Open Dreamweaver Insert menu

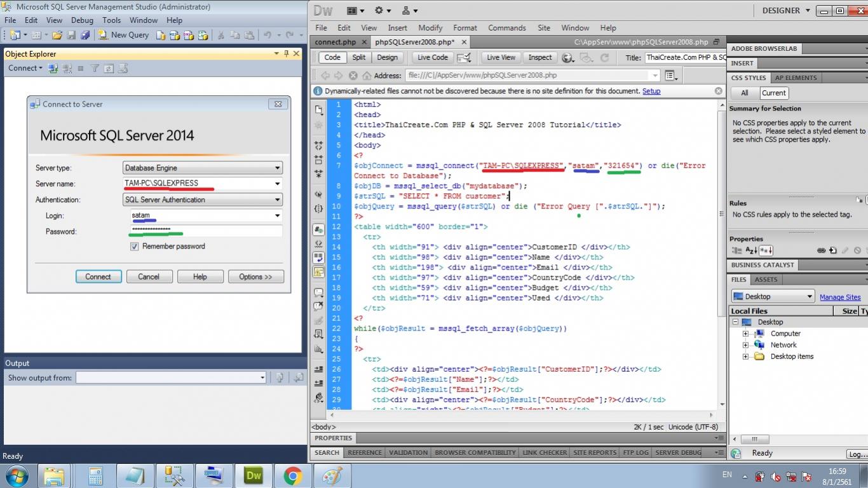398,28
